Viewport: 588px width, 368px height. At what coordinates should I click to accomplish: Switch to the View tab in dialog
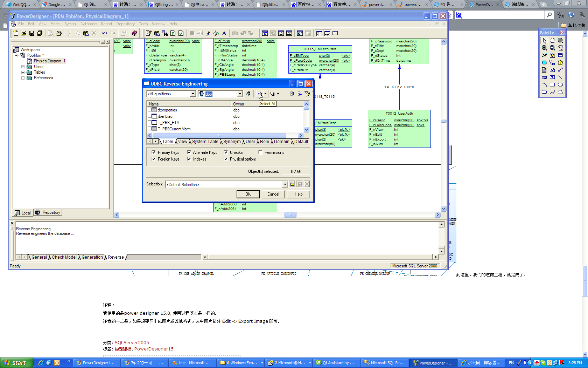[183, 142]
